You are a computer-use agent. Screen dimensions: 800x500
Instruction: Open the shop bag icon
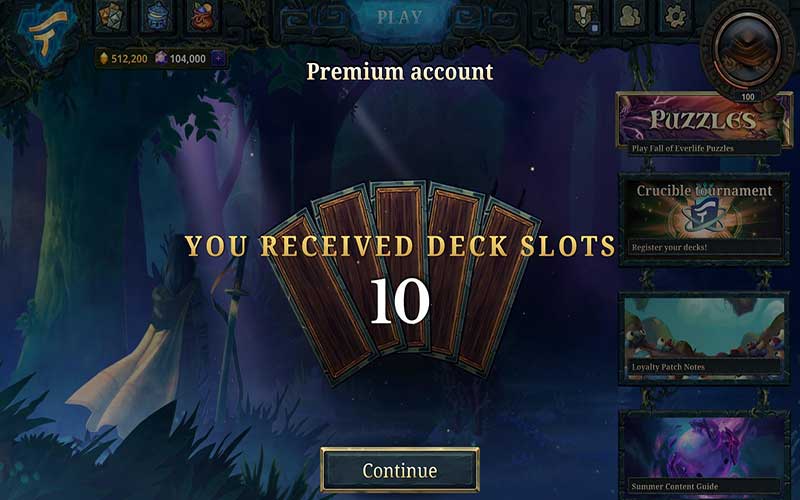(x=203, y=16)
